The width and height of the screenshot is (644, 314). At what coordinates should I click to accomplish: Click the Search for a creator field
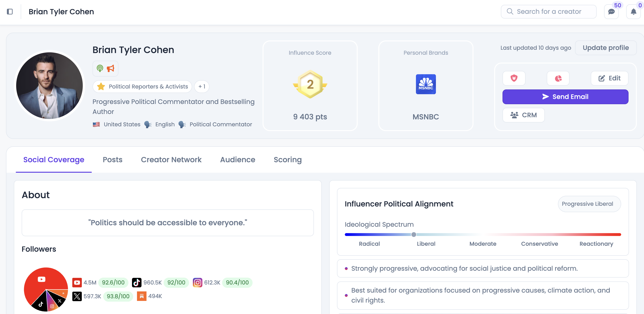pos(548,11)
